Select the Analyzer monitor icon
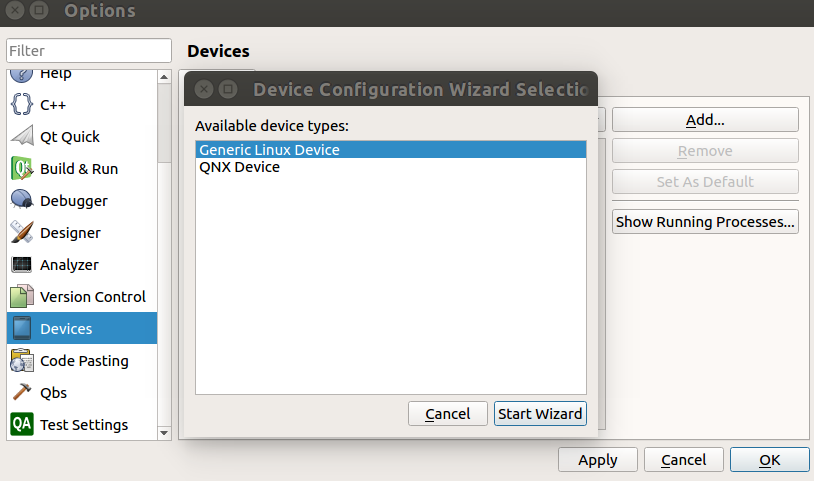The image size is (814, 481). tap(22, 265)
